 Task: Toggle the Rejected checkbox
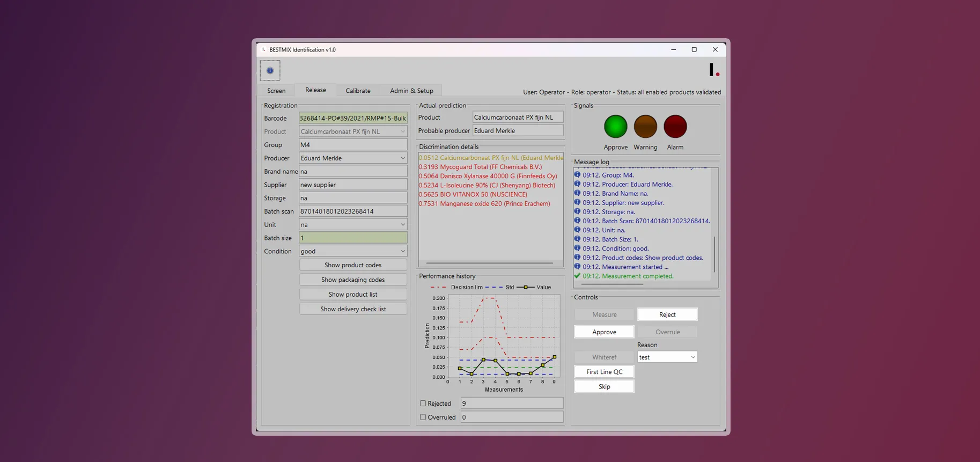point(423,403)
